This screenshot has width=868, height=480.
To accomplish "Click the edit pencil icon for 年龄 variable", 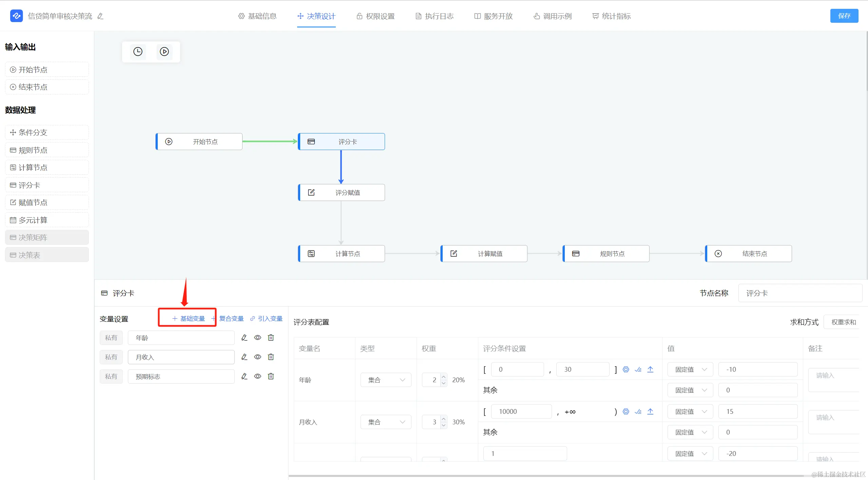I will pos(244,338).
